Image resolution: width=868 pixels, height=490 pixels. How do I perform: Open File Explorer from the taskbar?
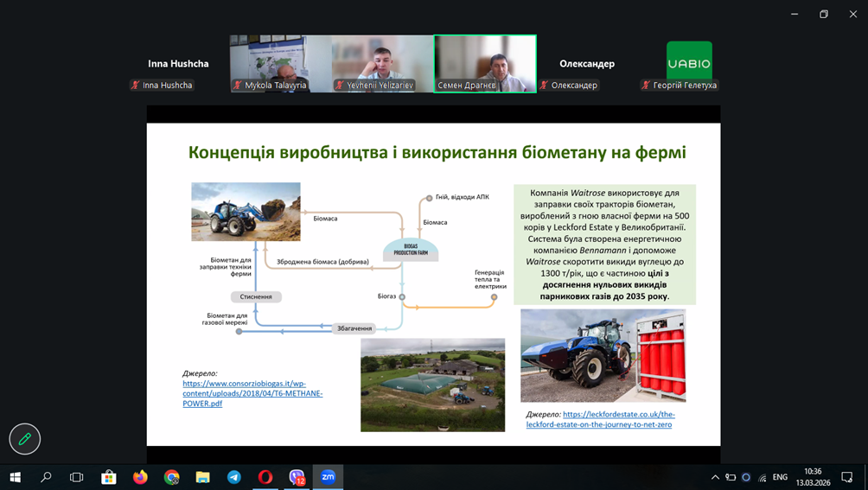point(202,477)
